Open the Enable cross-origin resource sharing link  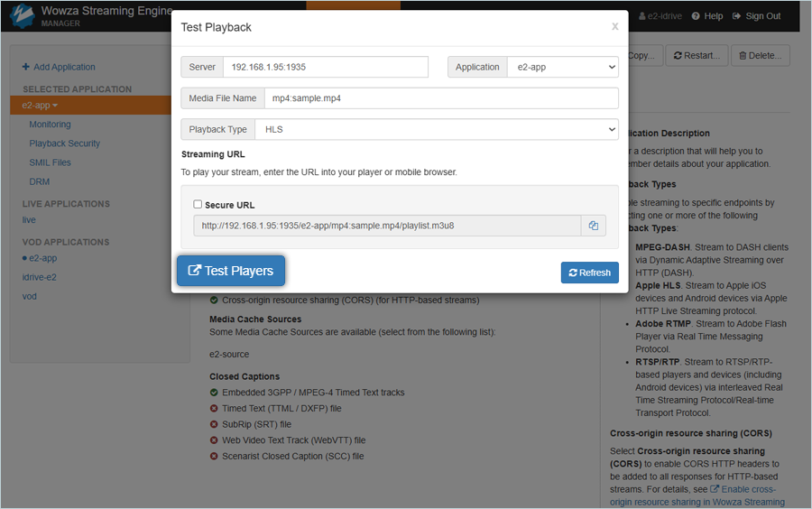[x=697, y=495]
